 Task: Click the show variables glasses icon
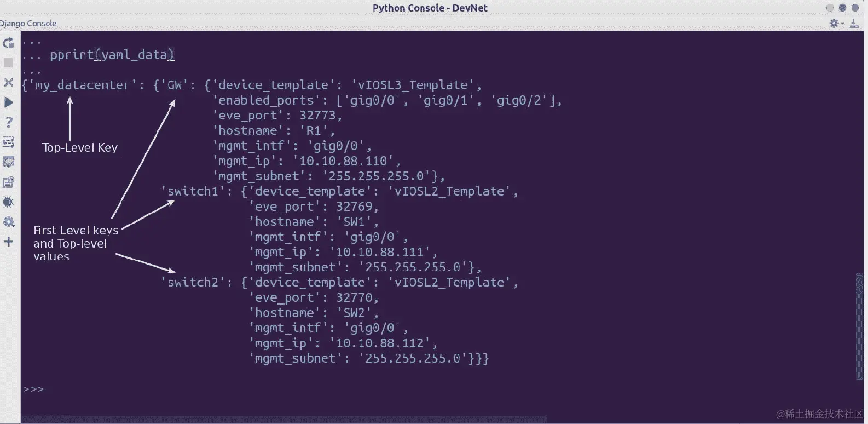(x=8, y=162)
